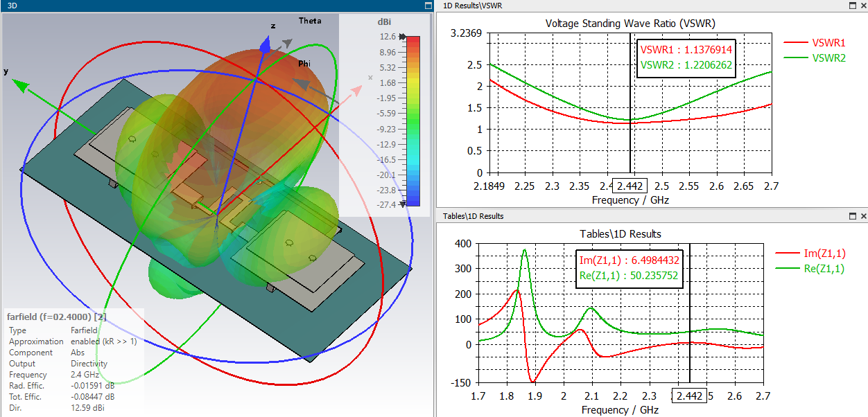Click the blue z axis arrowhead
The image size is (868, 417).
pyautogui.click(x=264, y=46)
